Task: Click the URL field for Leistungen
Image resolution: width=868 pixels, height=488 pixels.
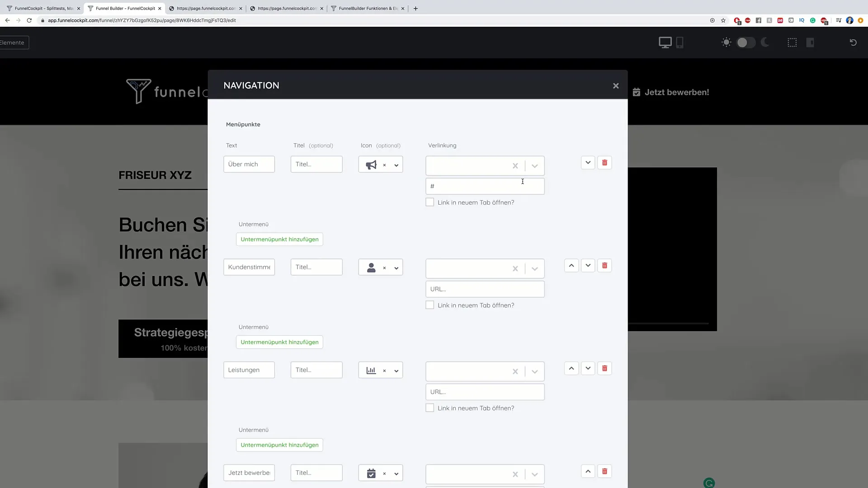Action: click(485, 392)
